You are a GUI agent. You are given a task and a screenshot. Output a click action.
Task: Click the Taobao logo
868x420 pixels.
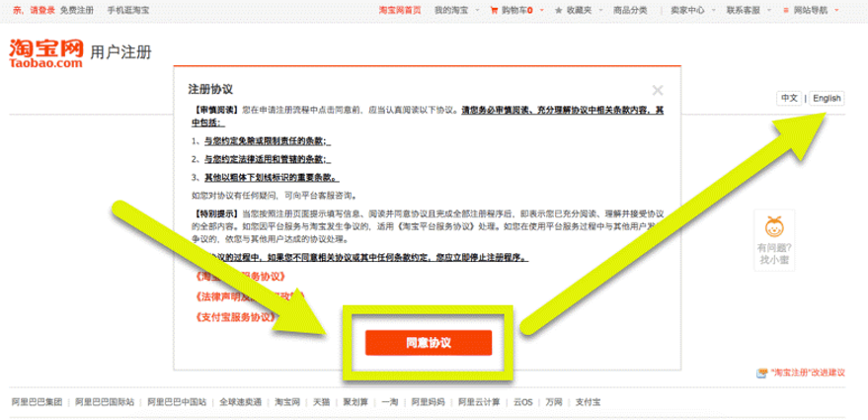pos(46,53)
